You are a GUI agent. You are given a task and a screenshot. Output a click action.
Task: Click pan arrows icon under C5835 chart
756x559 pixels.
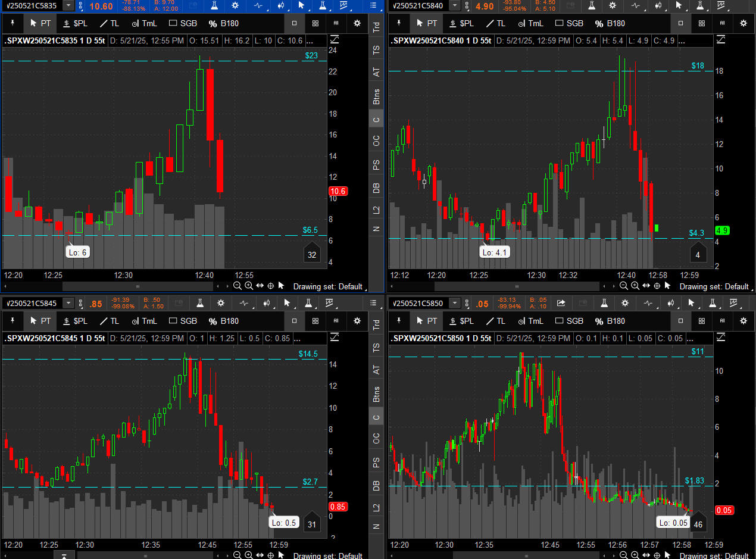(260, 286)
